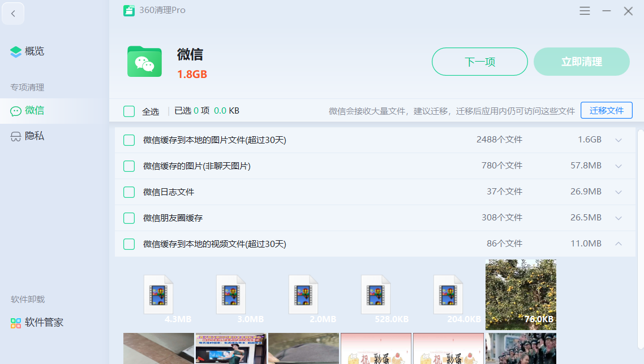Click the 迁移文件 migrate files button
The width and height of the screenshot is (644, 364).
(x=606, y=110)
